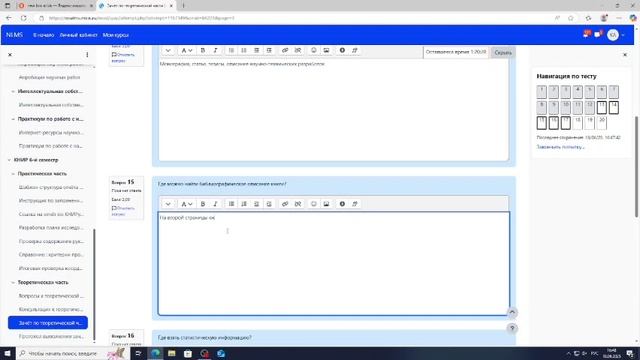Click the page vertical scrollbar
The width and height of the screenshot is (640, 360).
(x=637, y=167)
